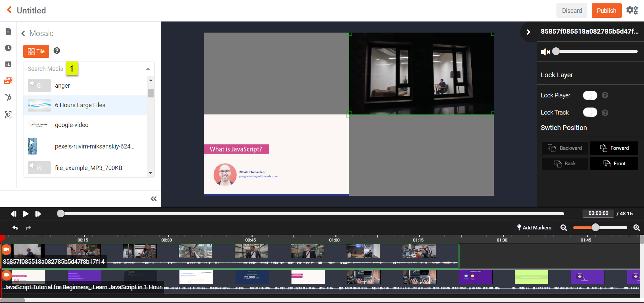Click the Forward position button
This screenshot has width=644, height=303.
coord(614,148)
